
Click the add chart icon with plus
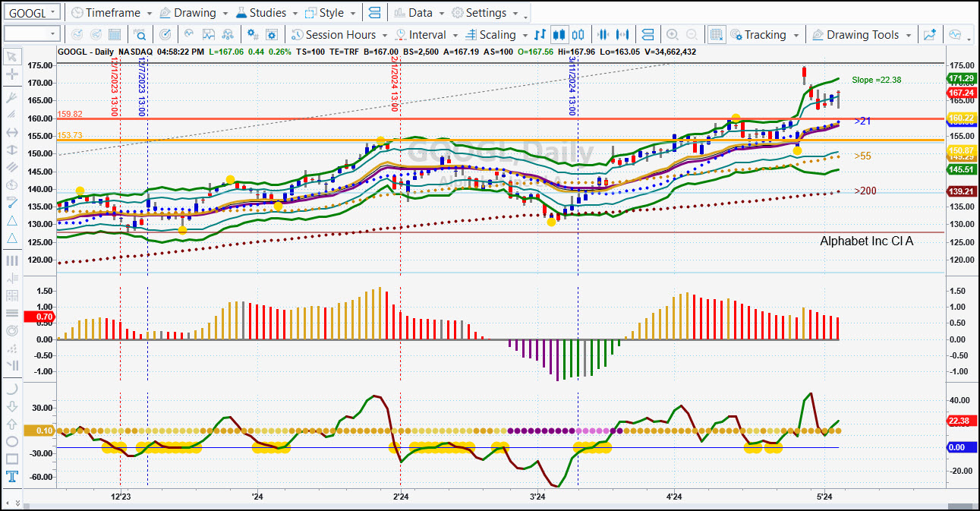tap(930, 35)
